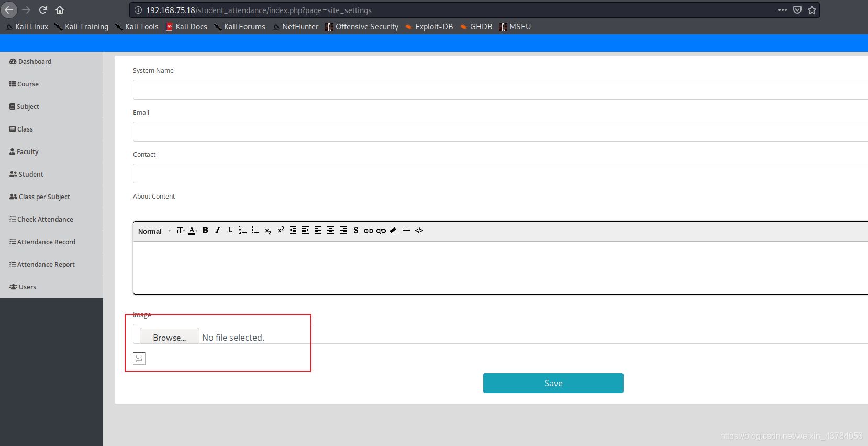Open Faculty in the sidebar
Viewport: 868px width, 446px height.
pos(24,151)
